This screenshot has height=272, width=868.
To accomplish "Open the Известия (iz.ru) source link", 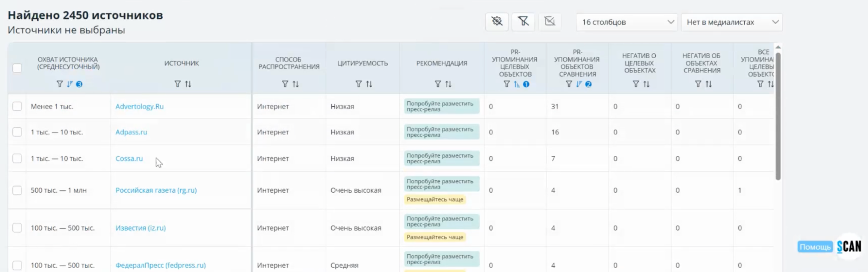I will tap(140, 228).
